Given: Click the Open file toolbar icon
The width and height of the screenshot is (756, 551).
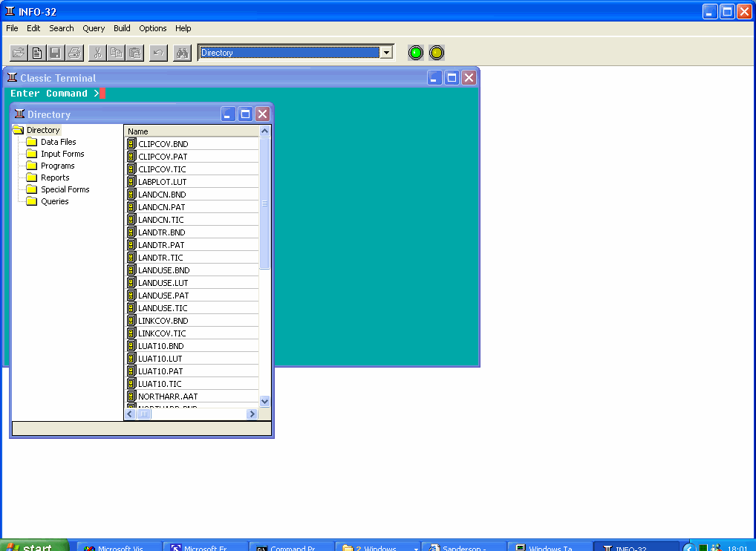Looking at the screenshot, I should pos(19,53).
